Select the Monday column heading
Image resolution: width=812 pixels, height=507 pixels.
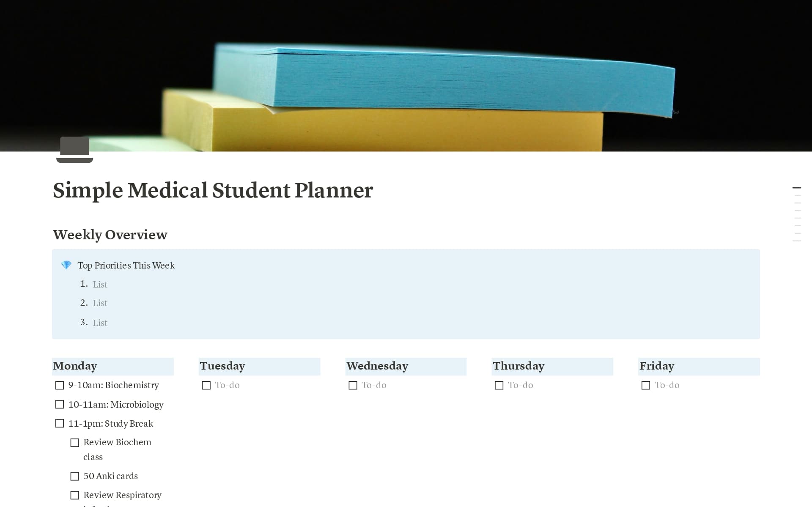point(75,366)
